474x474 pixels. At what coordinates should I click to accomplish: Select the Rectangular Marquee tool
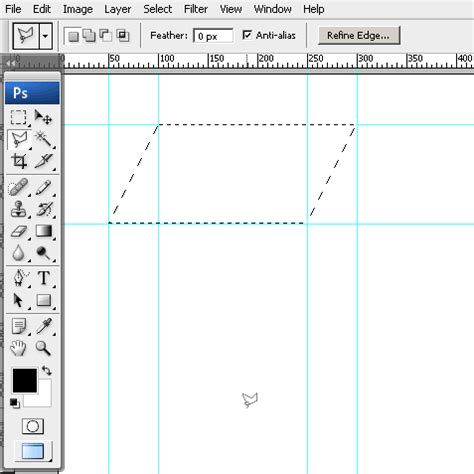point(18,117)
